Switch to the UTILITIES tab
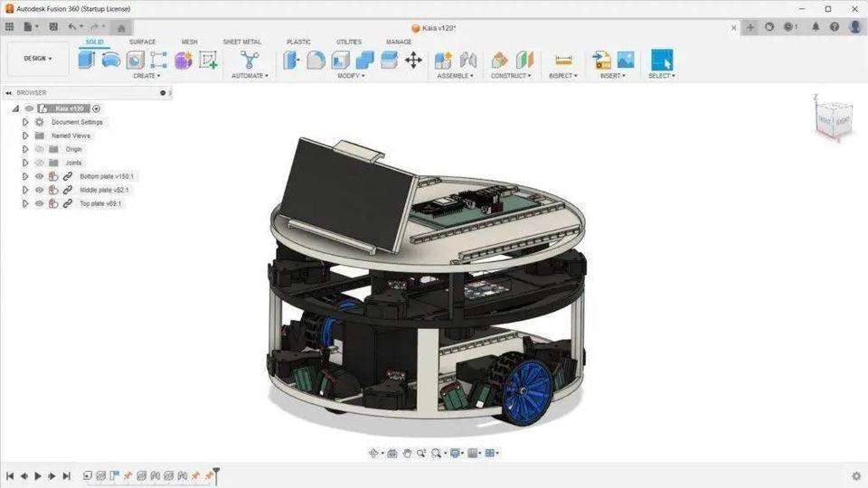868x488 pixels. click(349, 42)
